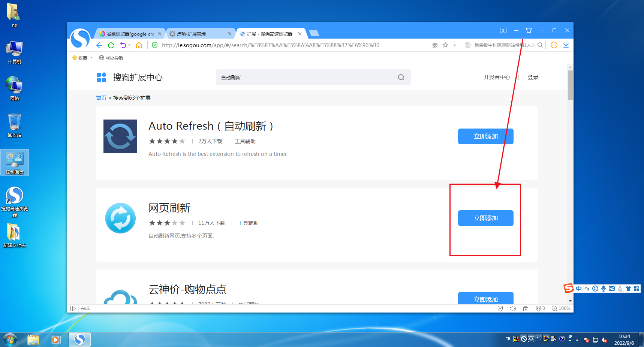The width and height of the screenshot is (644, 347).
Task: Go to 首页 in the breadcrumb
Action: [x=101, y=98]
